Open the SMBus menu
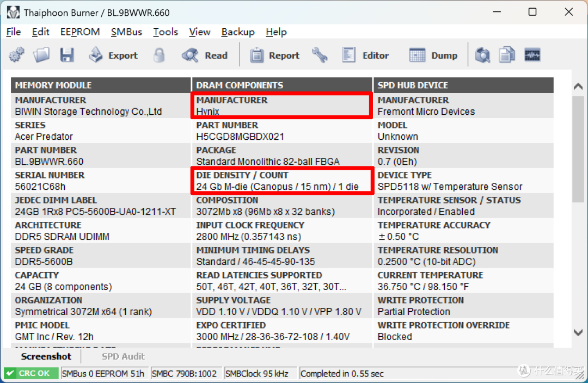The height and width of the screenshot is (383, 588). tap(126, 32)
